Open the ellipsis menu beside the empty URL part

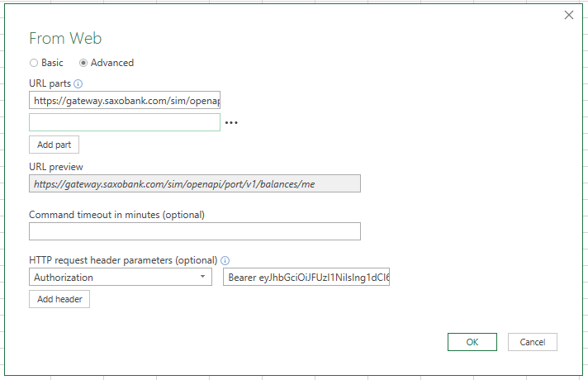pos(231,123)
